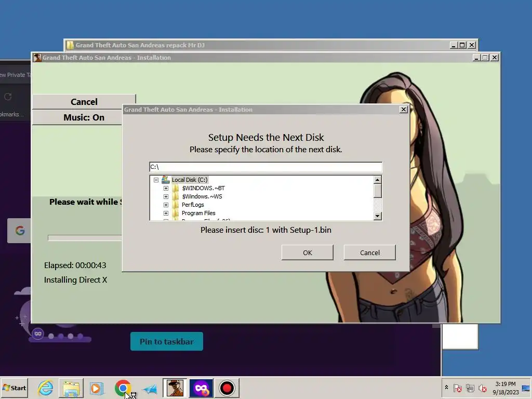Click the folder tree scroll up arrow

[x=378, y=179]
